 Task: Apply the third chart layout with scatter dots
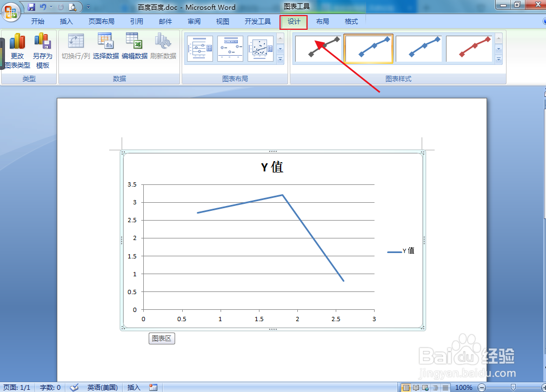[x=261, y=49]
